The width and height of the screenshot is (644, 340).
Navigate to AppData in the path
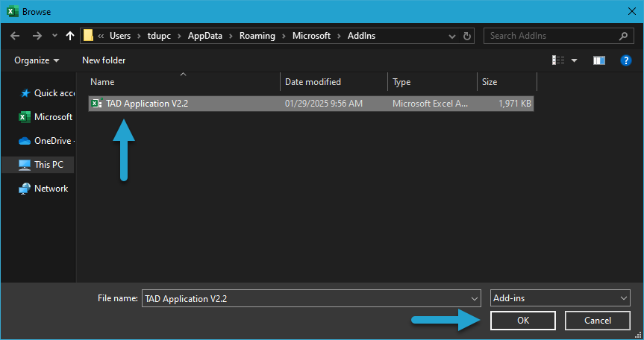coord(205,36)
